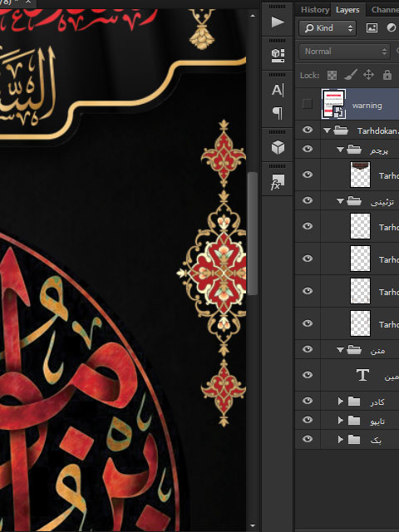Viewport: 399px width, 532px height.
Task: Open the Paragraph panel icon
Action: point(278,113)
